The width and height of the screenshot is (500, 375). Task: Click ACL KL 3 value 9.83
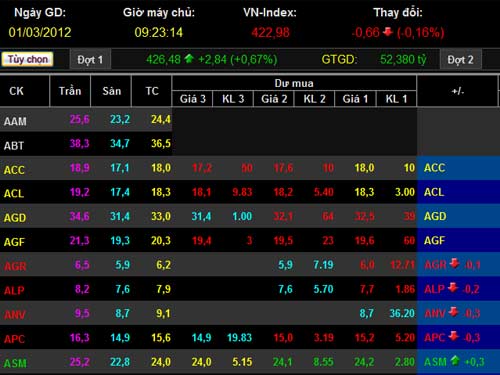click(242, 192)
